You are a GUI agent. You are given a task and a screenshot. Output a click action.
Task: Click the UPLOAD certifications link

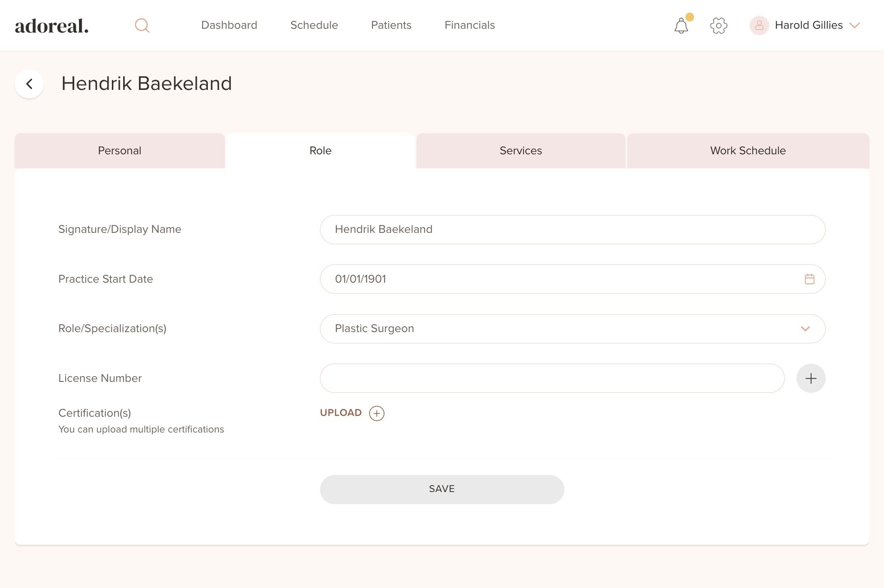pos(341,413)
